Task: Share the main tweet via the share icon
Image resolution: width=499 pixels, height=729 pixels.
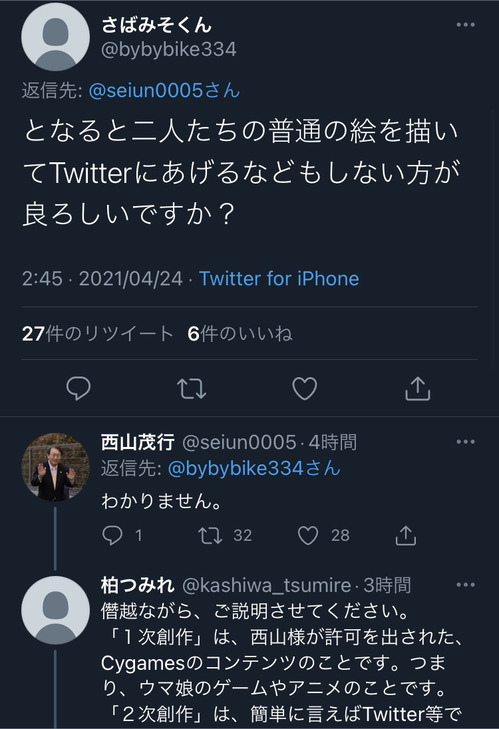Action: tap(417, 388)
